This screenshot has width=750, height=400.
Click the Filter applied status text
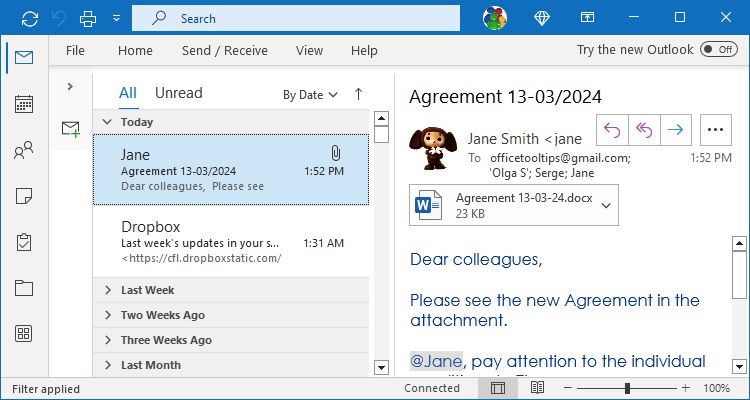[46, 389]
